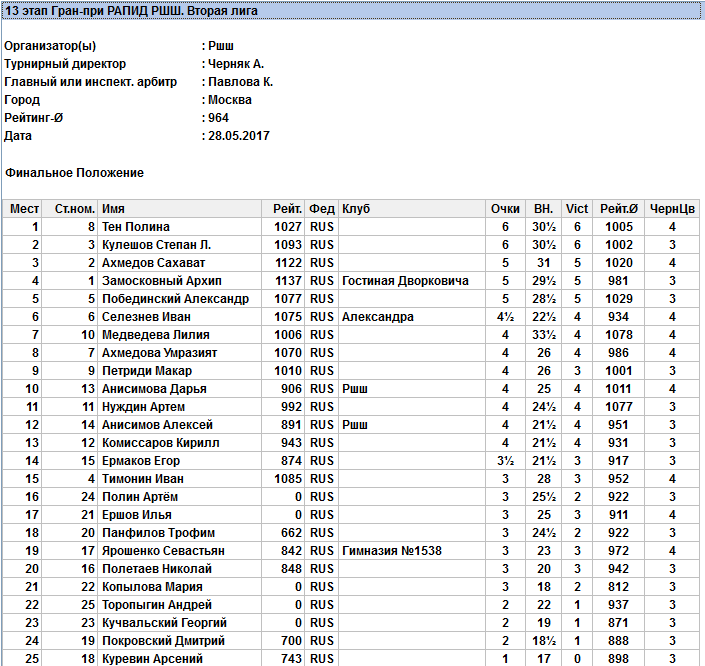Viewport: 705px width, 666px height.
Task: Click the 'Клуб' column header
Action: (x=412, y=209)
